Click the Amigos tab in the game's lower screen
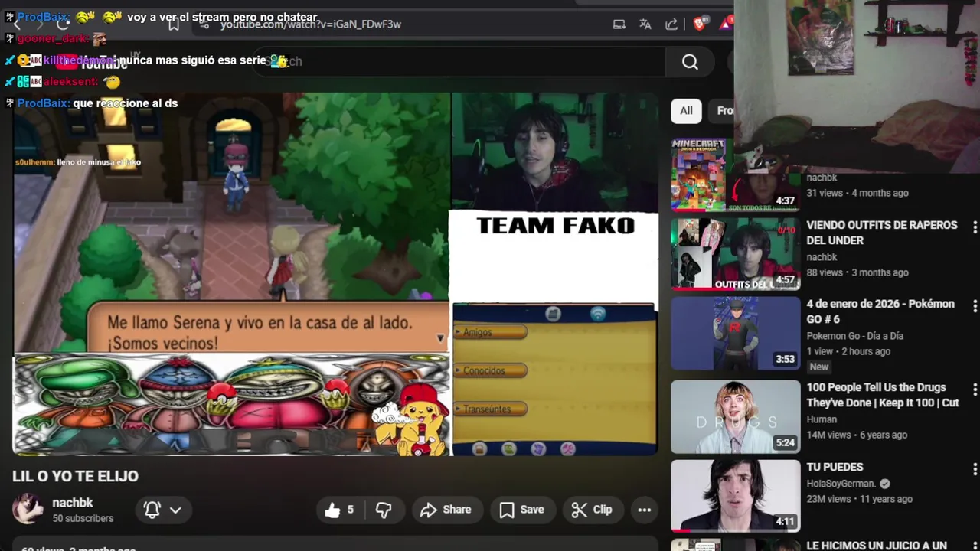980x551 pixels. pyautogui.click(x=491, y=332)
